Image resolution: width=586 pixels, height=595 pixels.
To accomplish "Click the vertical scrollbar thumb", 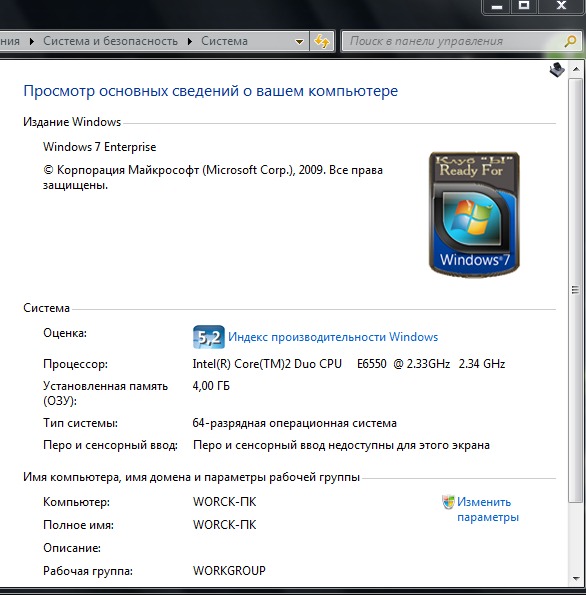I will 576,290.
